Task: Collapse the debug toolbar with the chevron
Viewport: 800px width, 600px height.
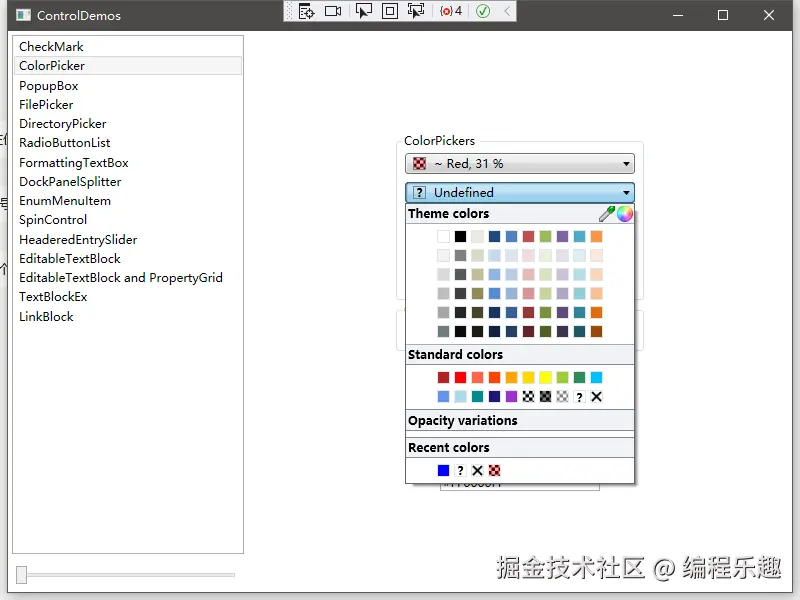Action: pyautogui.click(x=507, y=11)
